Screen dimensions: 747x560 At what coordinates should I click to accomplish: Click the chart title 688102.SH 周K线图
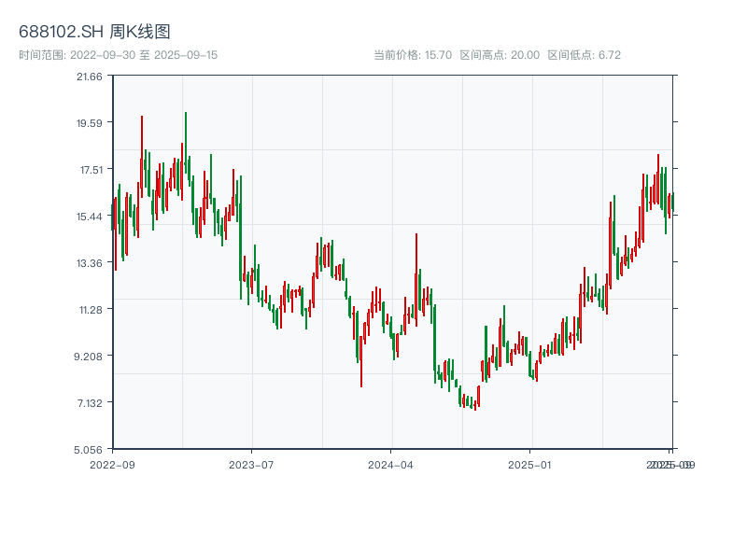[x=94, y=32]
